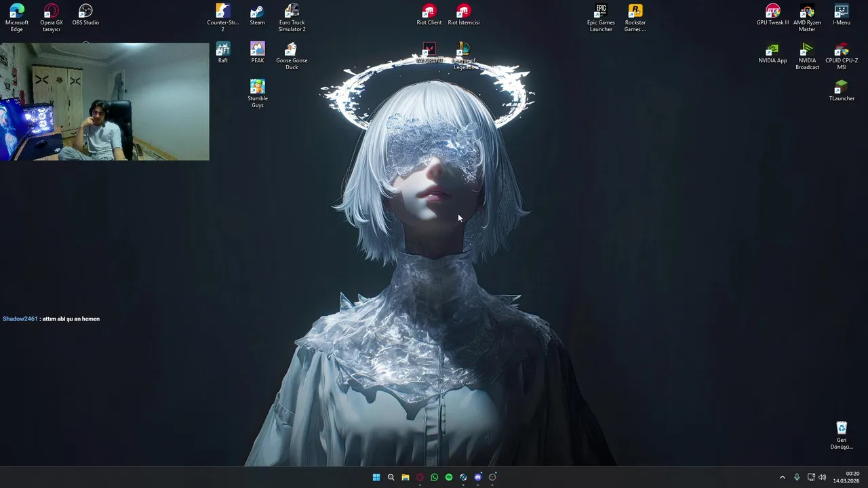Select the AMD Ryzen Master shortcut
Viewport: 868px width, 488px height.
point(807,18)
